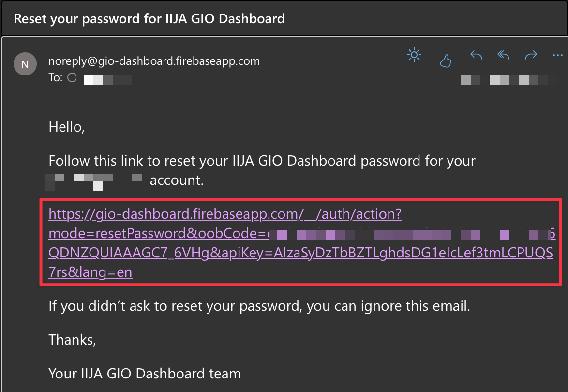Click the "If you didn't ask" sentence
Image resolution: width=568 pixels, height=392 pixels.
tap(259, 306)
